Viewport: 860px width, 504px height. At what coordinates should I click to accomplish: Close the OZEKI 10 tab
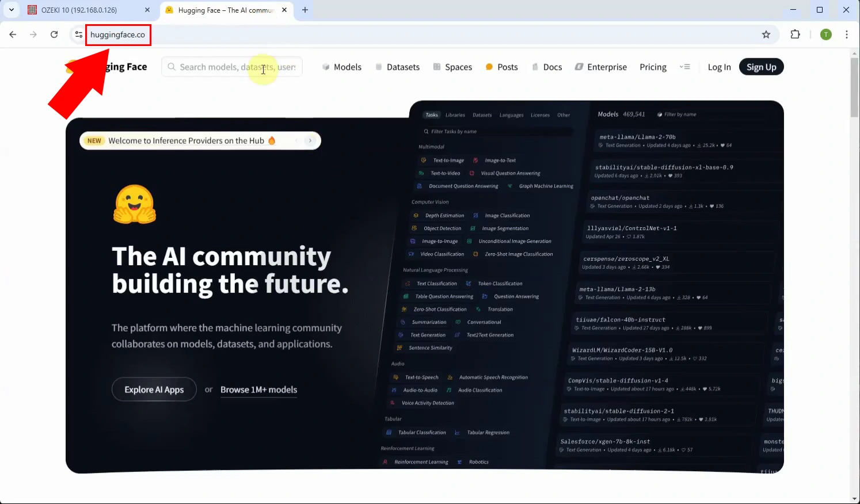point(147,10)
